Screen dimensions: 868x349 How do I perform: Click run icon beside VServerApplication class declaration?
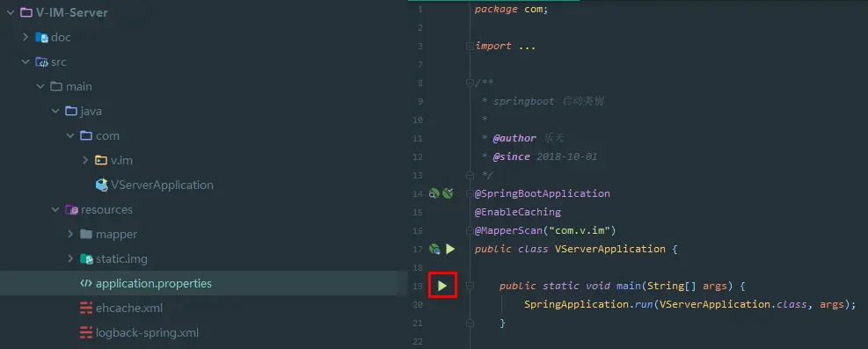[x=450, y=249]
